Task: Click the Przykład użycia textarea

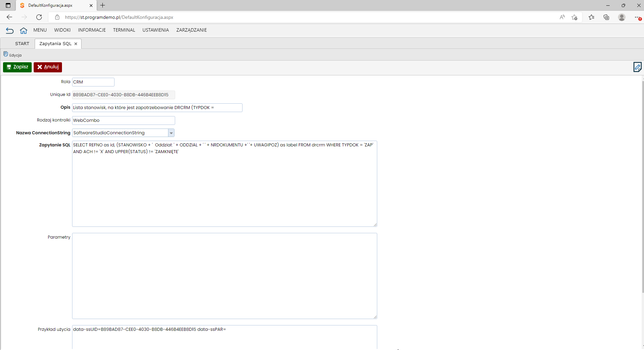Action: (x=225, y=337)
